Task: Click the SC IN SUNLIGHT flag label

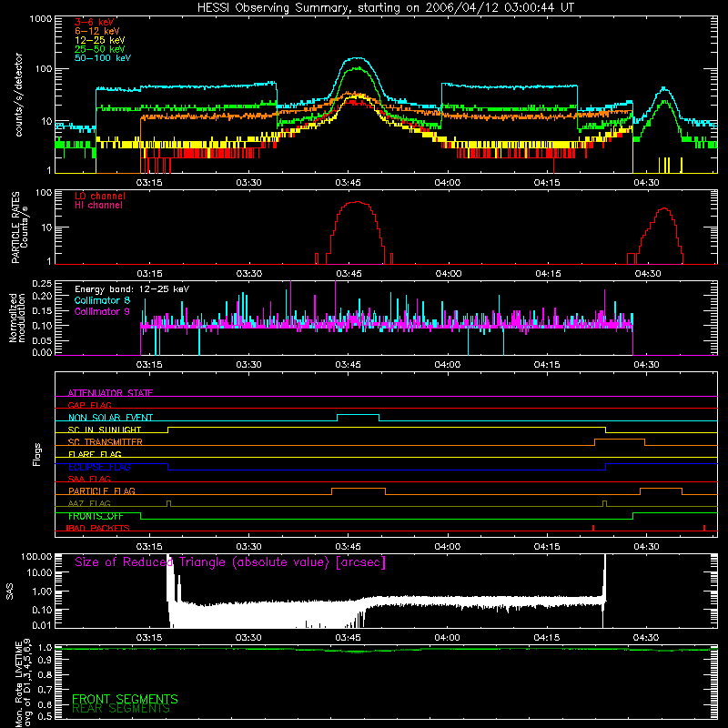Action: pyautogui.click(x=105, y=430)
